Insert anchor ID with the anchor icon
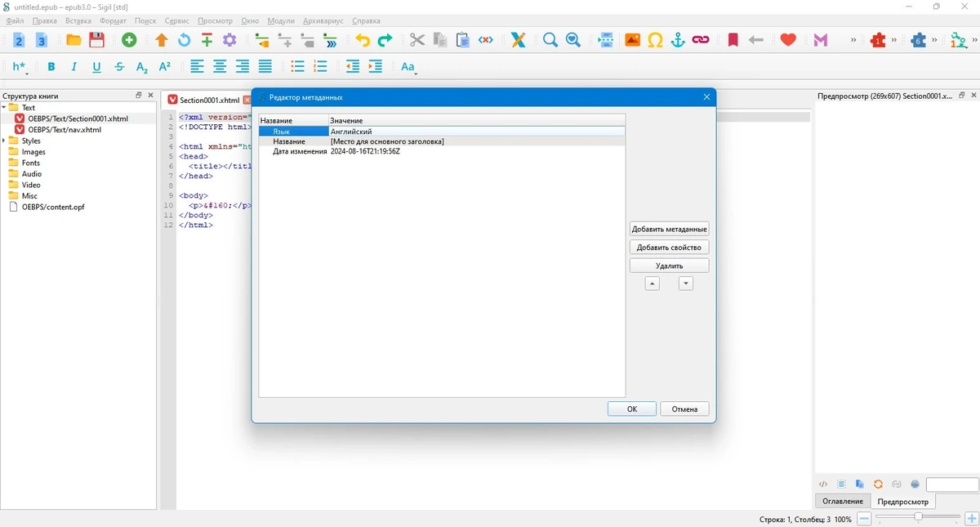 678,39
